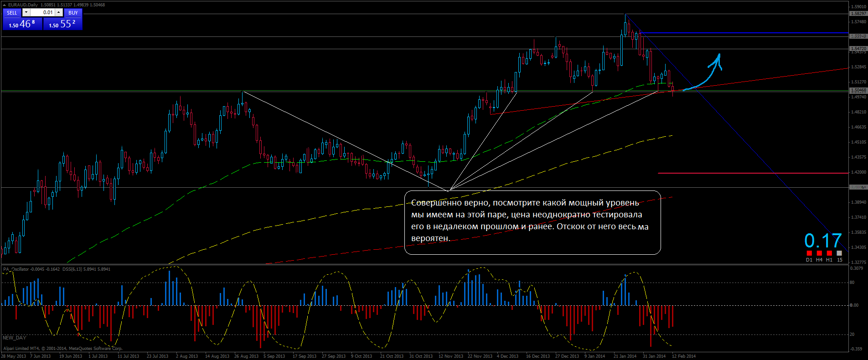Decrease volume with the down arrow
The image size is (868, 360).
tap(26, 13)
